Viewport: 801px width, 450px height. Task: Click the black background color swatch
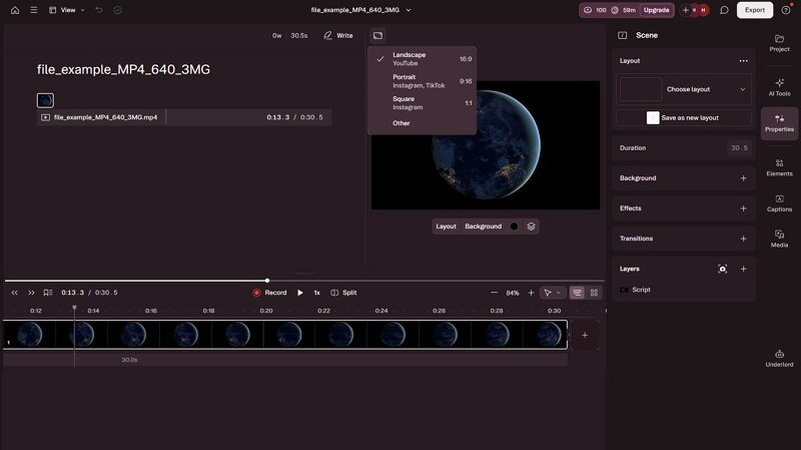(514, 226)
